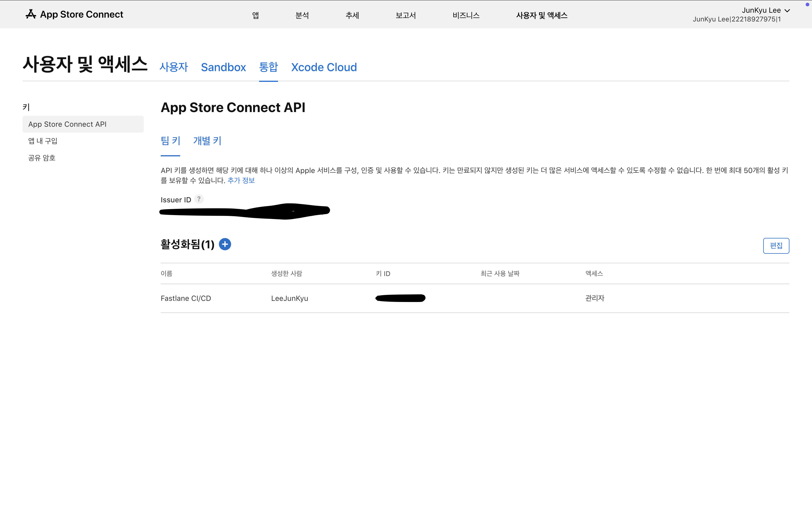Click the 최근 사용 날짜 column header
The width and height of the screenshot is (812, 508).
[x=500, y=273]
